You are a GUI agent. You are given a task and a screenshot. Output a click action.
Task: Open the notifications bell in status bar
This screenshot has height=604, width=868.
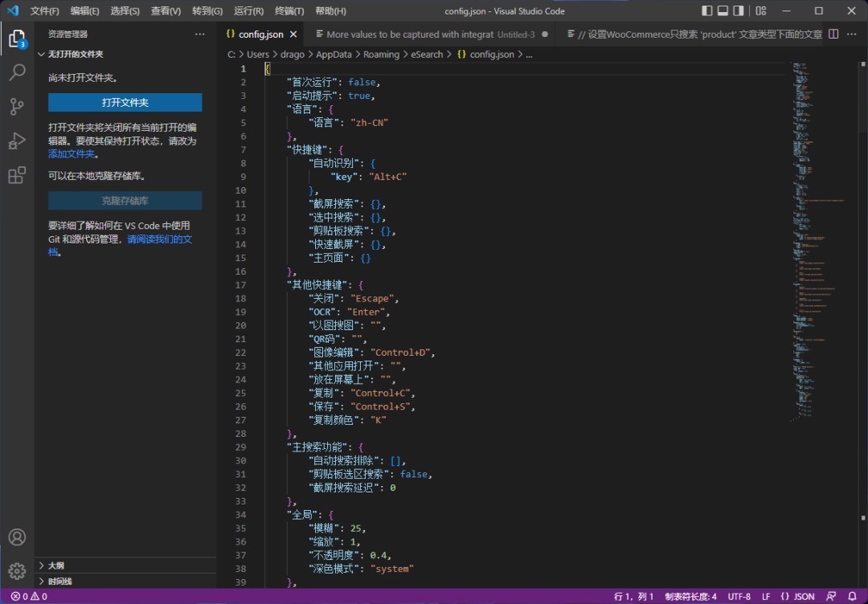tap(852, 597)
